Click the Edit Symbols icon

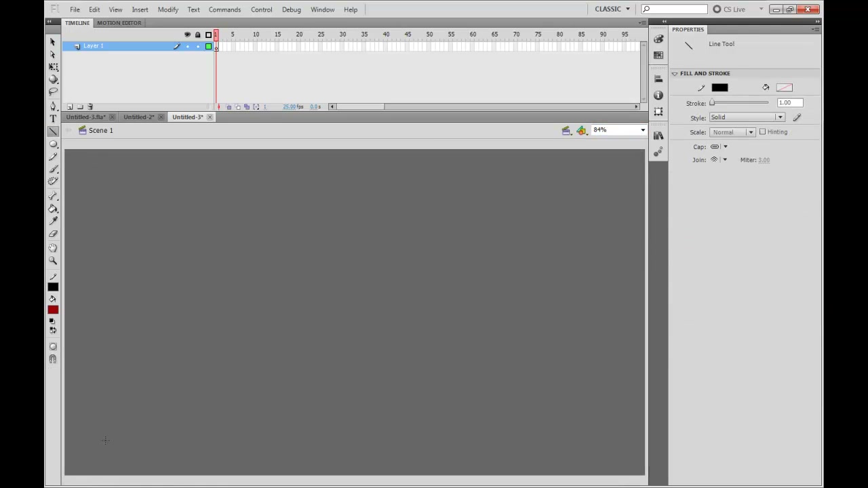pos(581,130)
